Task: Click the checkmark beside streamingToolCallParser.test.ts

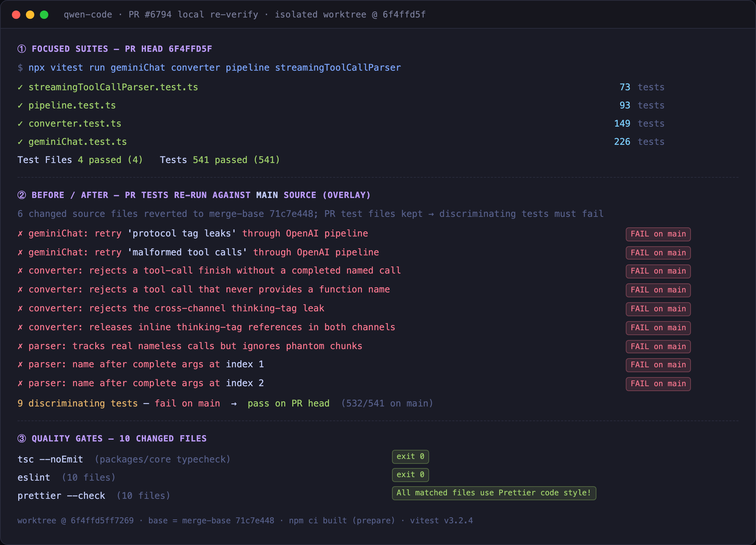Action: 20,87
